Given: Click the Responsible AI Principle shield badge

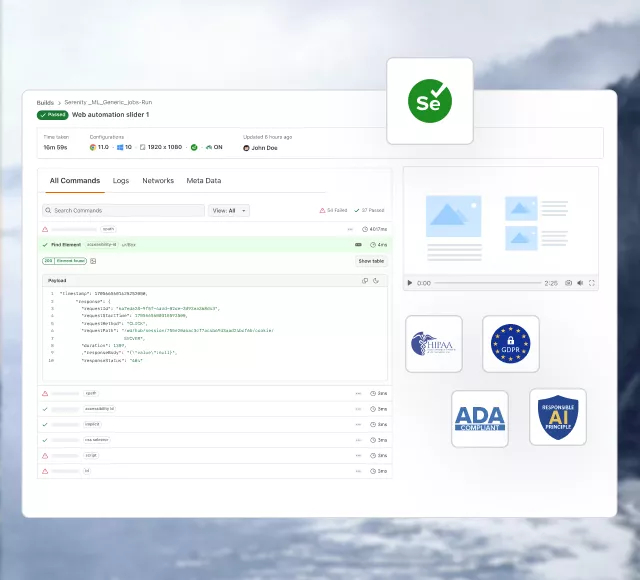Looking at the screenshot, I should pyautogui.click(x=558, y=417).
